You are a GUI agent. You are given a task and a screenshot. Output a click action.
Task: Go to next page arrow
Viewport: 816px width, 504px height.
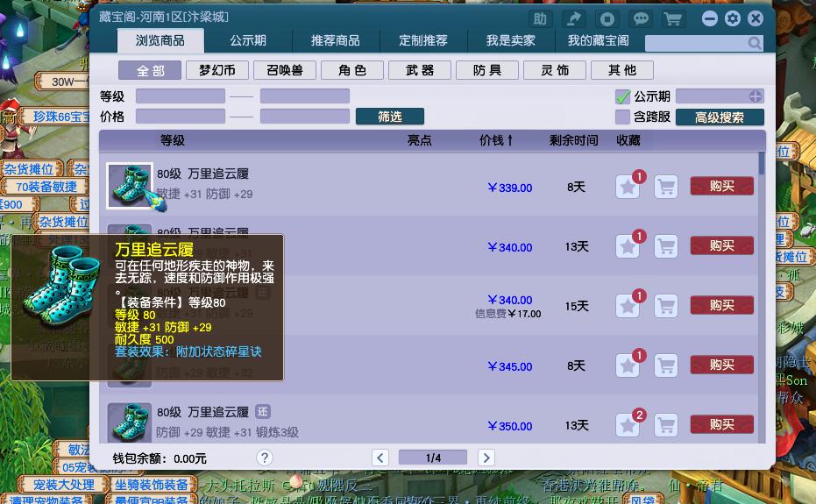486,458
